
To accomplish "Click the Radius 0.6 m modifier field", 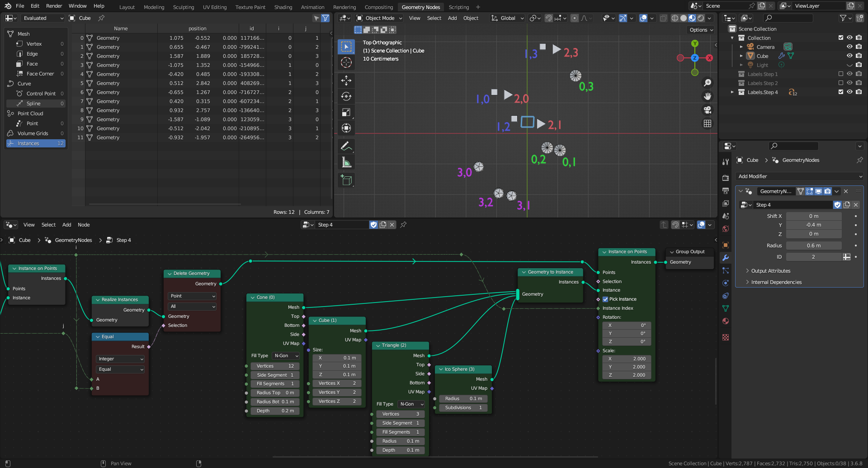I will [813, 246].
